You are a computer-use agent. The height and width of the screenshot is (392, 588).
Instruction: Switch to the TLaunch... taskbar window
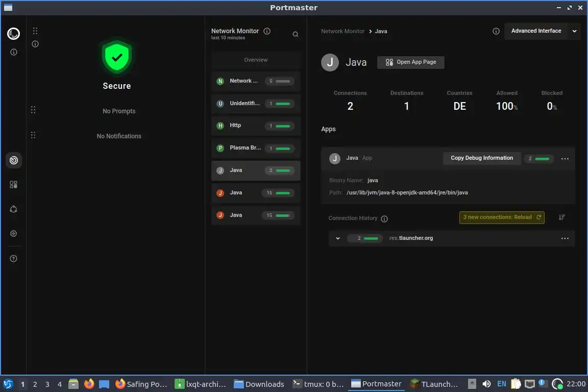click(434, 384)
